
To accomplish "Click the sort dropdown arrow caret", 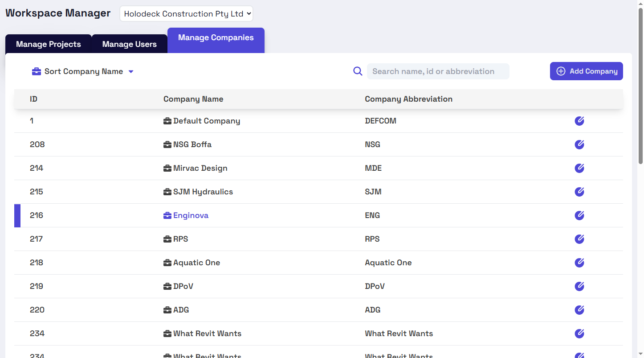I will click(131, 72).
